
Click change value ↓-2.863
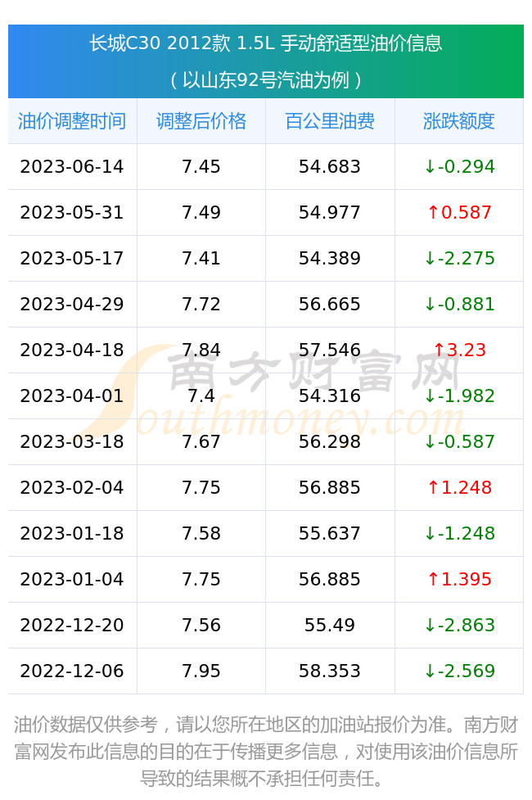[x=460, y=626]
